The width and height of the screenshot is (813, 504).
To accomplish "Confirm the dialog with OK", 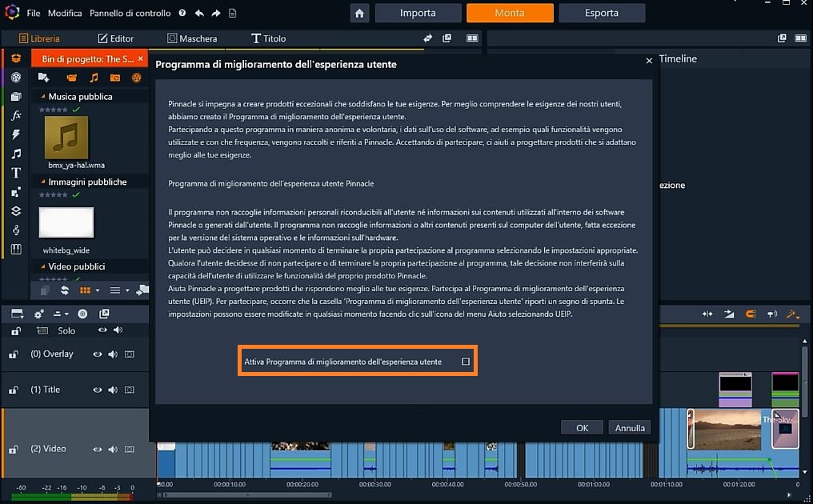I will 582,428.
